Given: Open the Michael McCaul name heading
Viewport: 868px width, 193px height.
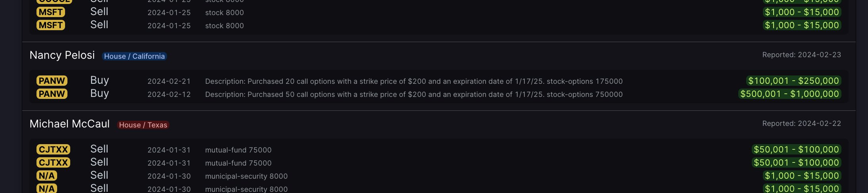Looking at the screenshot, I should click(x=69, y=124).
